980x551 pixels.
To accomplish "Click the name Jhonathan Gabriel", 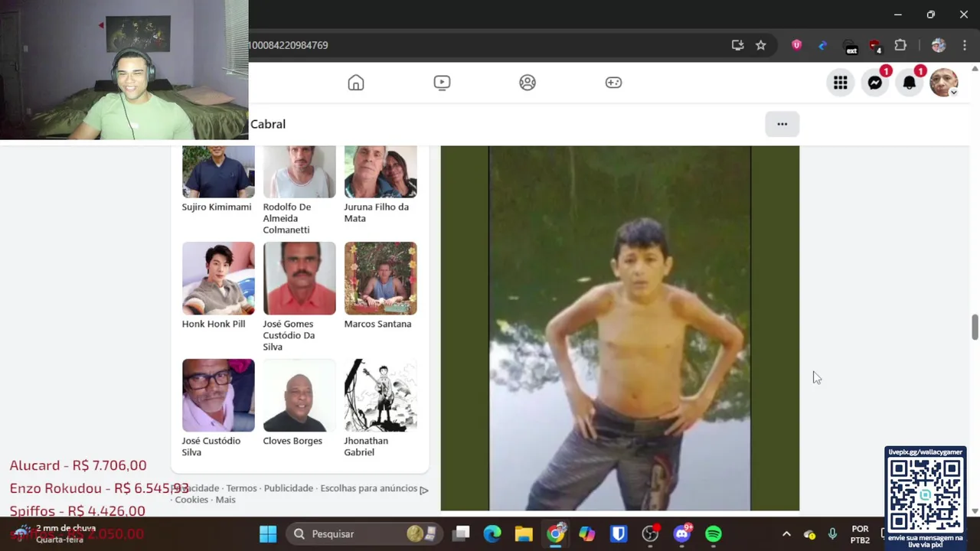I will pyautogui.click(x=366, y=446).
